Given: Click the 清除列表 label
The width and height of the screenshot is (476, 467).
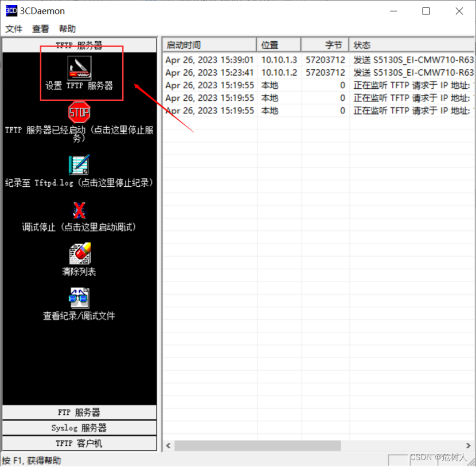Looking at the screenshot, I should 79,272.
